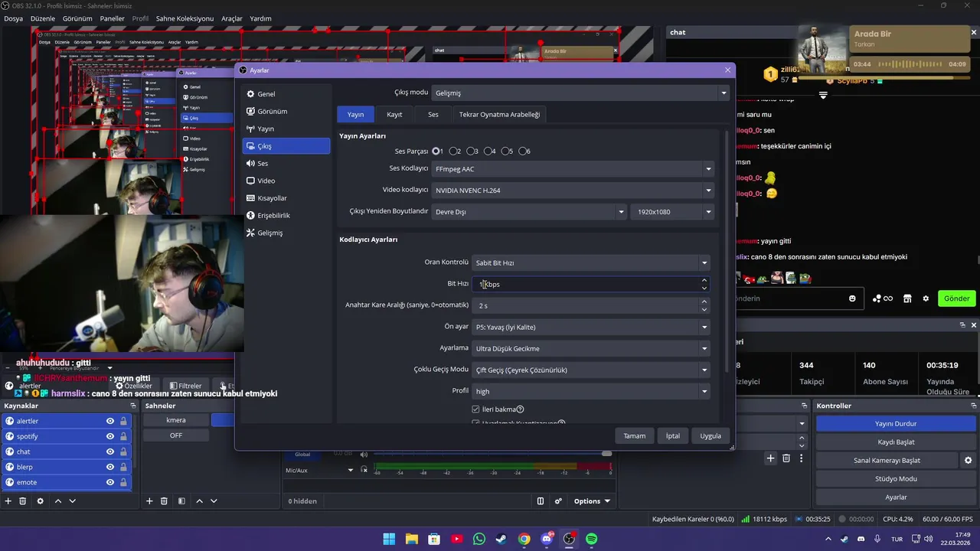Stop streaming with Yayını Durdur
Viewport: 980px width, 551px height.
[896, 424]
